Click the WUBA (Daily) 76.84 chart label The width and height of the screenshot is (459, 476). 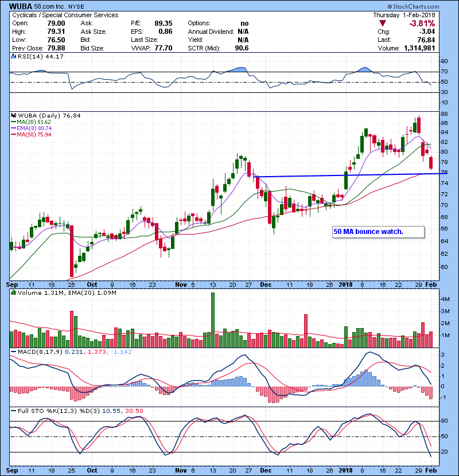click(49, 116)
